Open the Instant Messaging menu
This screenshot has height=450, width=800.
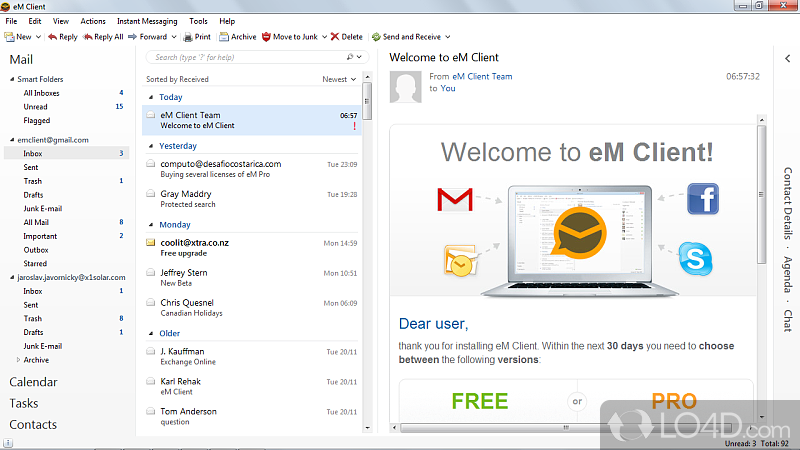[x=147, y=21]
